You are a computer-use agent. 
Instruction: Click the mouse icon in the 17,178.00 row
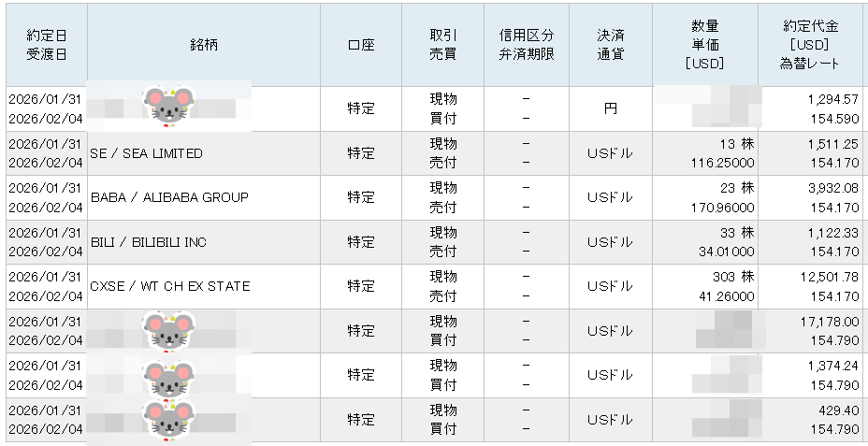point(169,331)
